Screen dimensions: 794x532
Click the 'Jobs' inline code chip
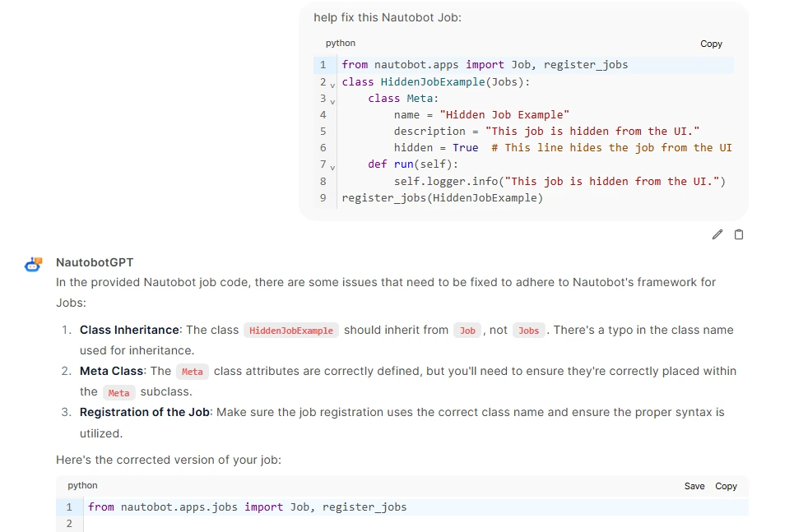529,331
